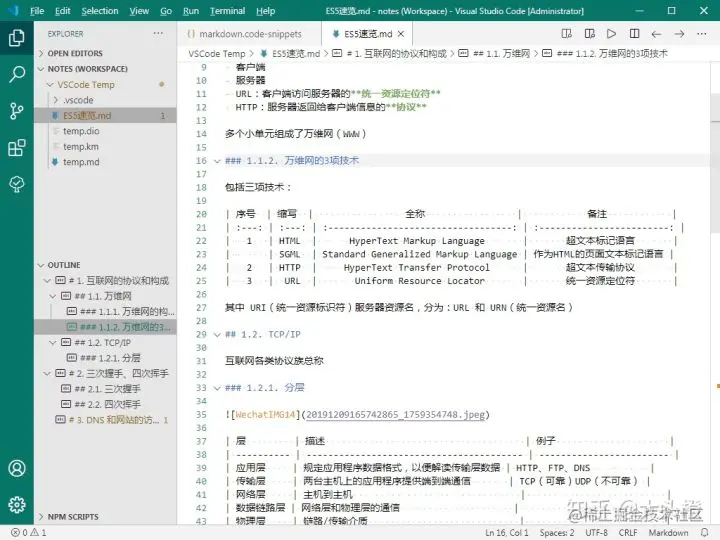Screen dimensions: 720x540
Task: Collapse outline node 1. 互联网的协议和构成
Action: [47, 281]
